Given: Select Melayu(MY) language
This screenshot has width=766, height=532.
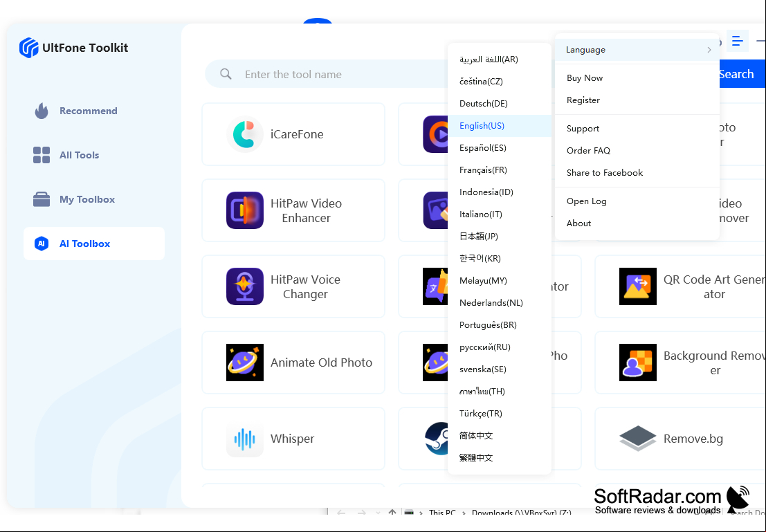Looking at the screenshot, I should click(x=500, y=280).
